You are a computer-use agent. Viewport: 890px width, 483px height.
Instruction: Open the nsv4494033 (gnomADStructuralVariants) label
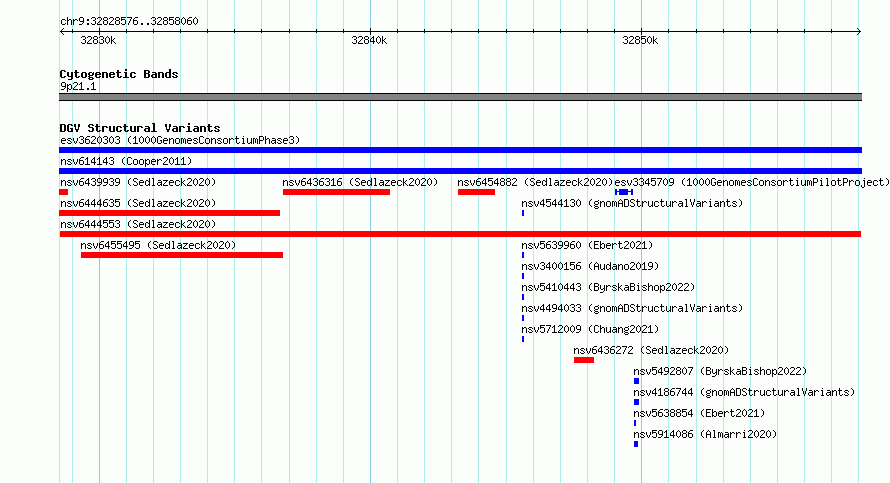632,308
